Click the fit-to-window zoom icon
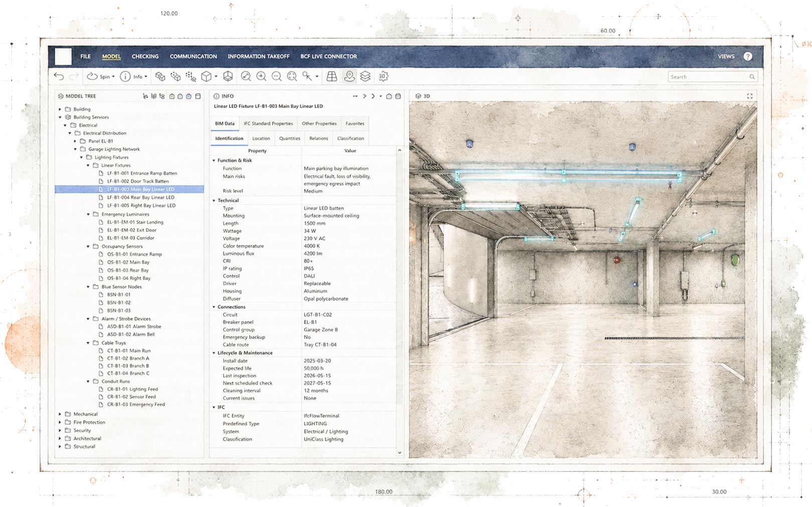The image size is (812, 507). [x=292, y=76]
